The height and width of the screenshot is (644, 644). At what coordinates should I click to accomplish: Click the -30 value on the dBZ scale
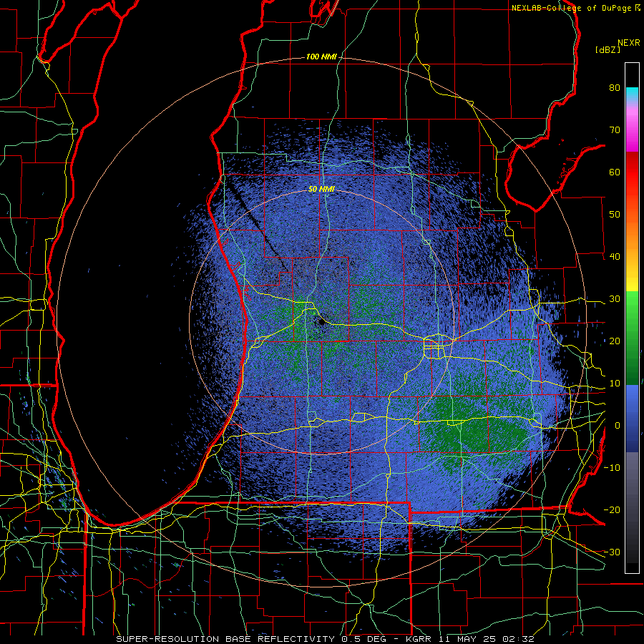coord(612,552)
